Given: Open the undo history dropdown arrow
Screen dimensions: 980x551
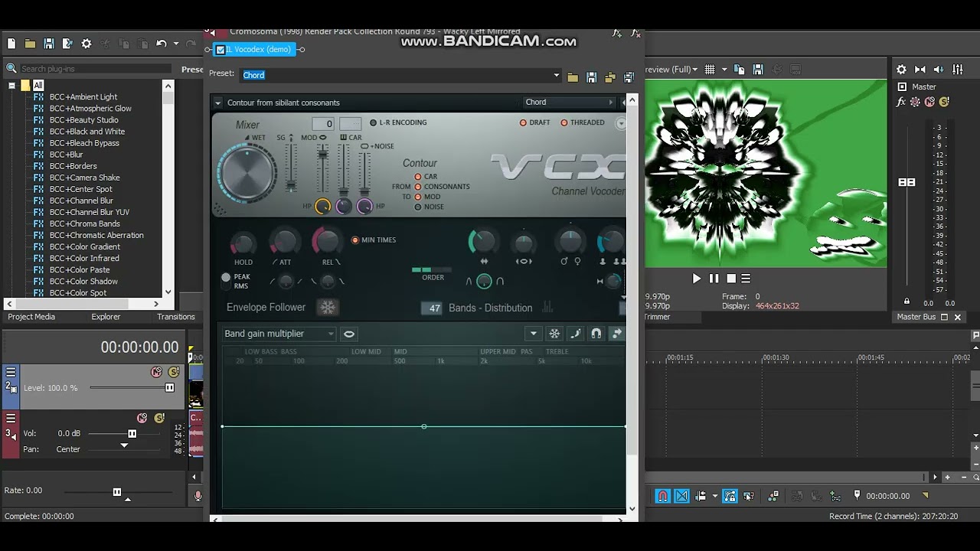Looking at the screenshot, I should pyautogui.click(x=176, y=44).
